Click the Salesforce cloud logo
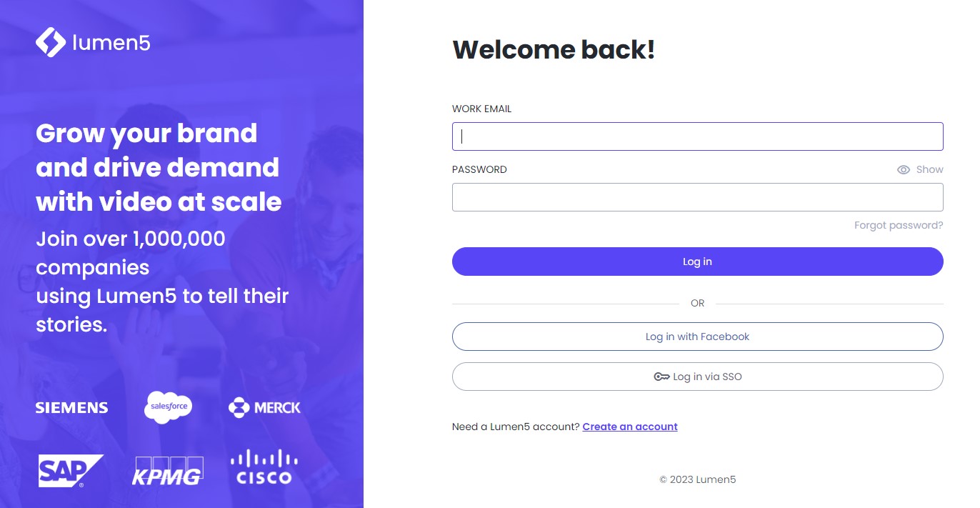The width and height of the screenshot is (980, 508). click(168, 407)
